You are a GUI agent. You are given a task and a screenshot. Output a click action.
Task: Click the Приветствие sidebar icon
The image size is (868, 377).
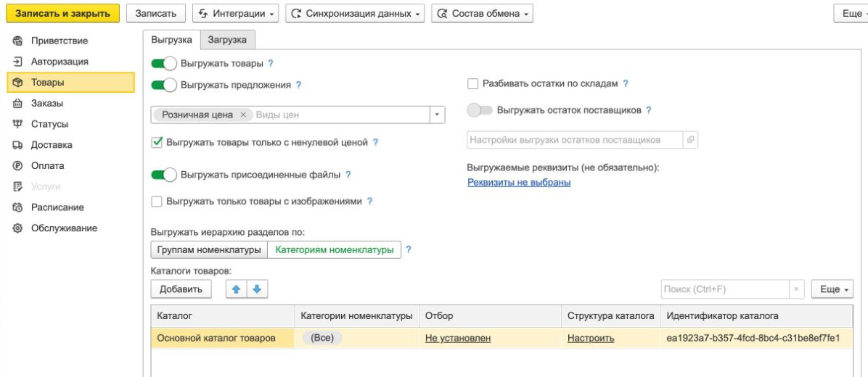click(x=17, y=41)
